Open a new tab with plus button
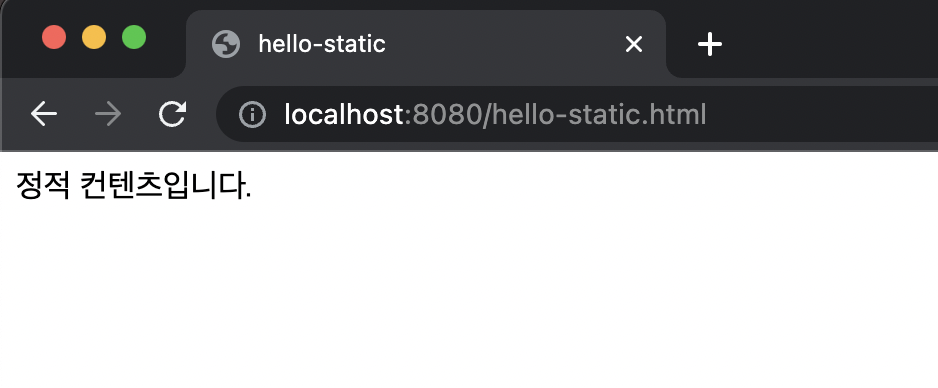The image size is (938, 388). click(x=709, y=44)
